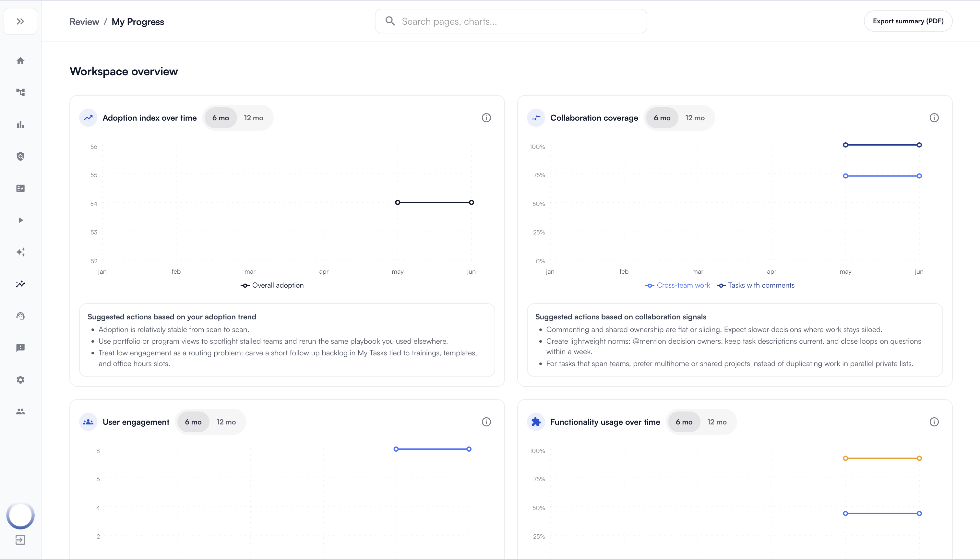Open the support headset icon in the sidebar
The image size is (980, 559).
20,316
